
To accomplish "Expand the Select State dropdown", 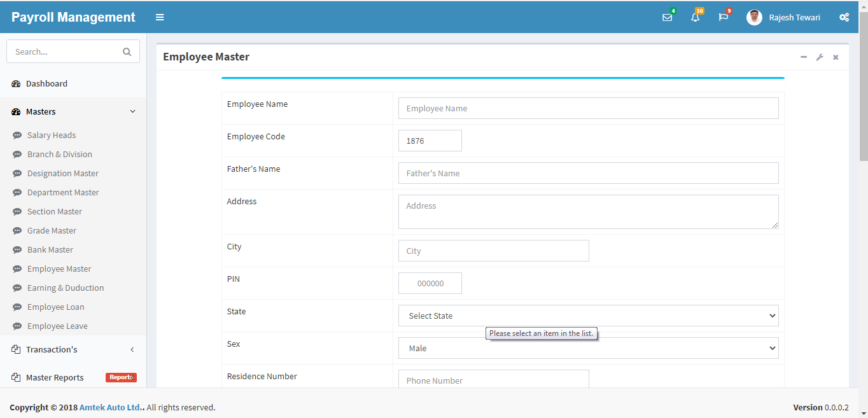I will [588, 316].
